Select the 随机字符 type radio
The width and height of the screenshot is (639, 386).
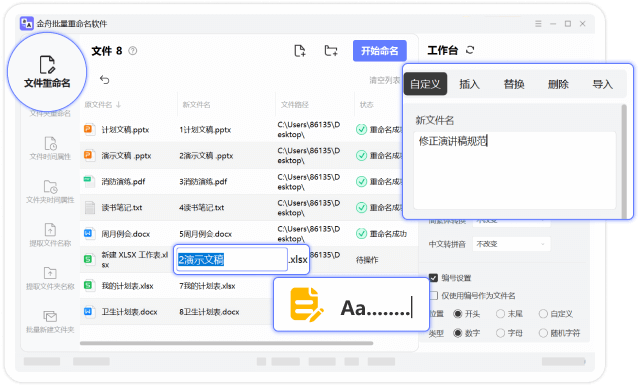coord(543,333)
